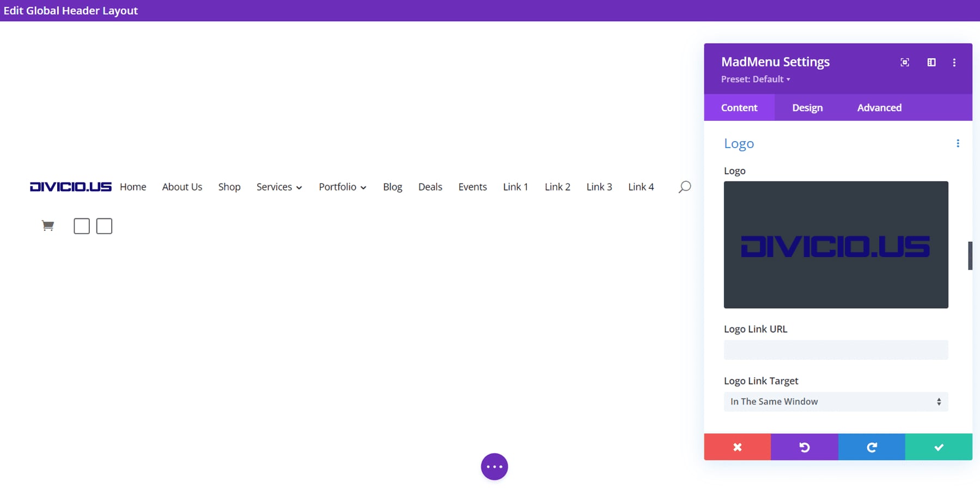Screen dimensions: 980x495
Task: Click the search magnifier icon in header
Action: pos(685,187)
